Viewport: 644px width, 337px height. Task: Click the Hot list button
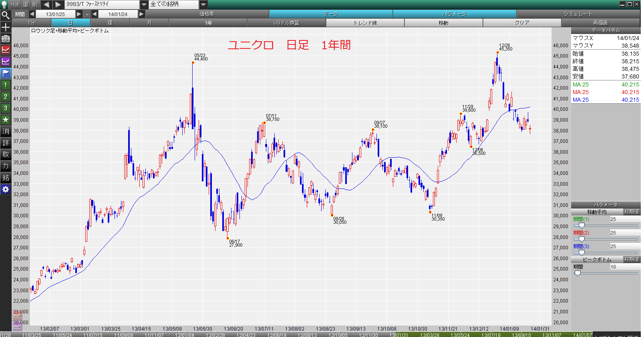15,4
